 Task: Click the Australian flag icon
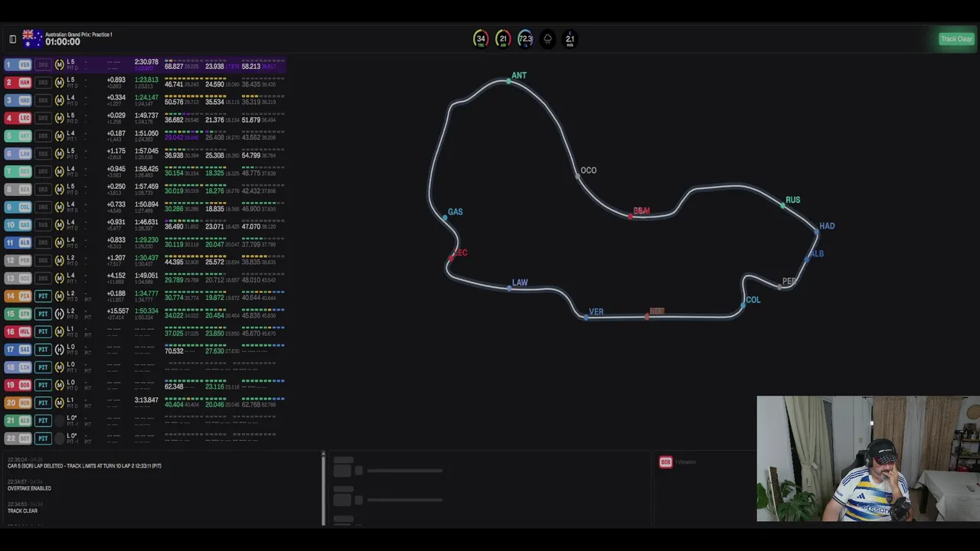tap(32, 38)
